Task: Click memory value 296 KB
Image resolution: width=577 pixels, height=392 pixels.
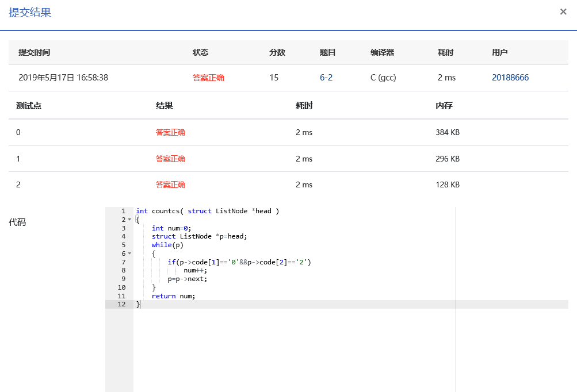Action: pyautogui.click(x=448, y=159)
